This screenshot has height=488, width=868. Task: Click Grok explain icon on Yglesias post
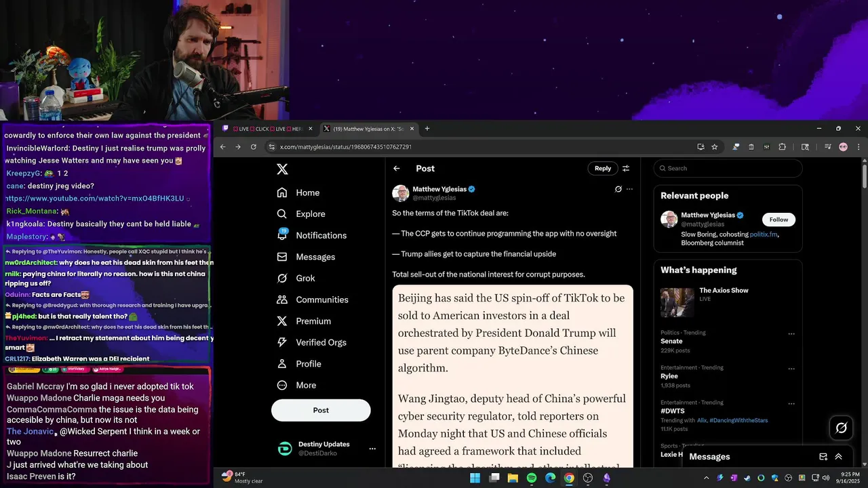[618, 189]
